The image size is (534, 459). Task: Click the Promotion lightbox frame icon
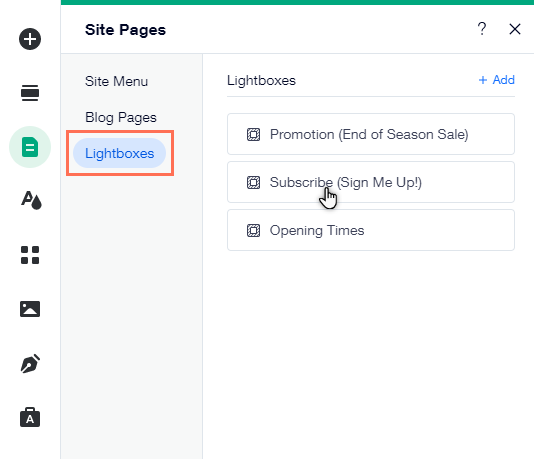coord(253,134)
